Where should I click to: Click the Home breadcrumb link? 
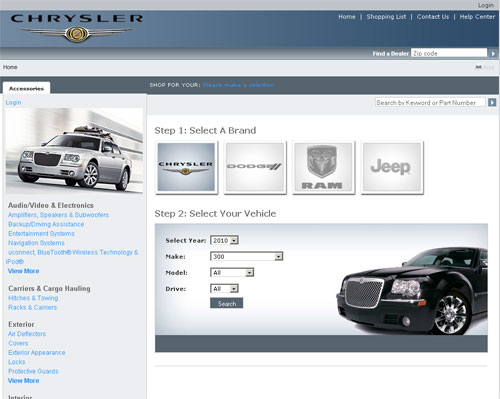click(x=10, y=67)
